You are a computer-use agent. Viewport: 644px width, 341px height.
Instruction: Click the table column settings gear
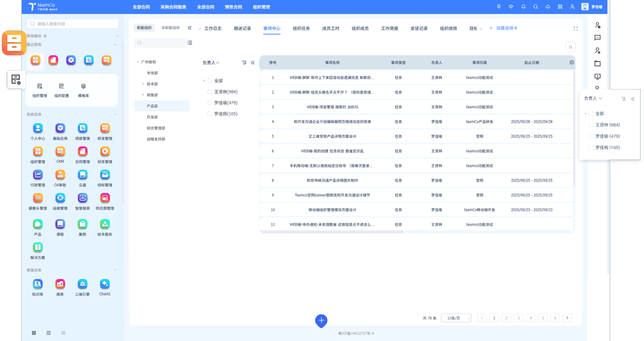tap(571, 63)
